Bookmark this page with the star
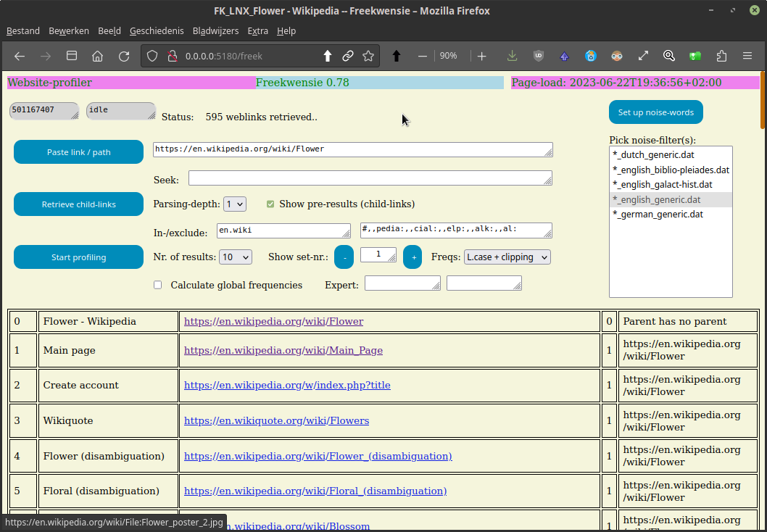This screenshot has width=767, height=532. [368, 57]
